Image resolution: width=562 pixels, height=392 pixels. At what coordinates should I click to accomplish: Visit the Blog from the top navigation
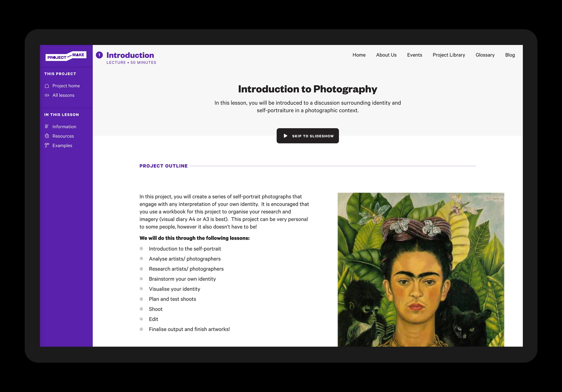pyautogui.click(x=510, y=55)
